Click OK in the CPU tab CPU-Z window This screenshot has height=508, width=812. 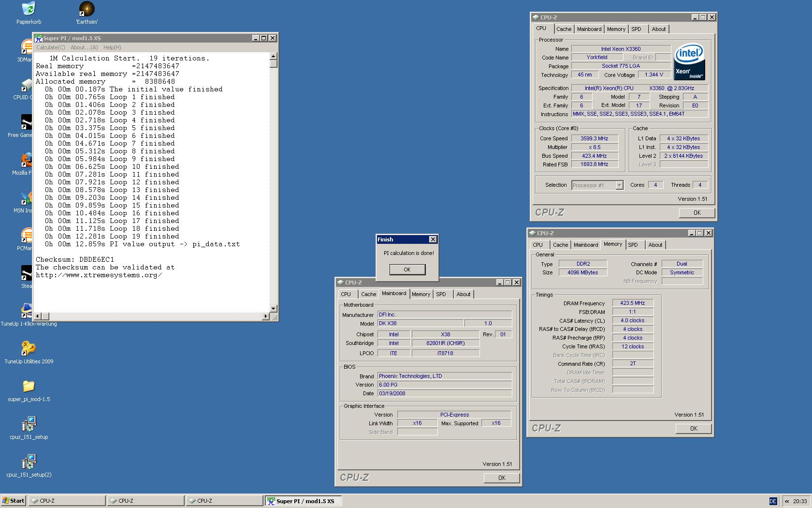point(697,213)
